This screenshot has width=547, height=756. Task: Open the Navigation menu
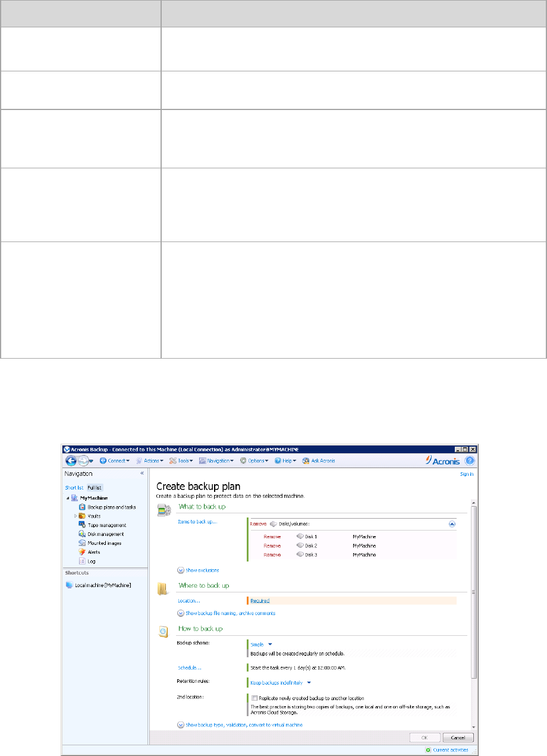(x=216, y=461)
